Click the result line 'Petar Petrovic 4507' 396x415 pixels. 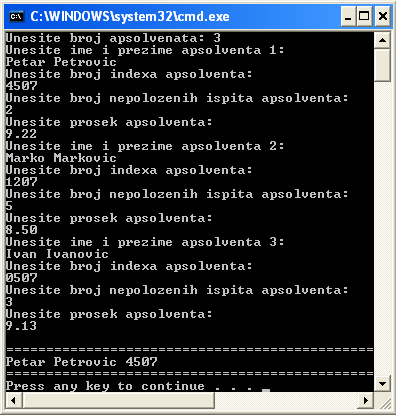click(x=82, y=362)
